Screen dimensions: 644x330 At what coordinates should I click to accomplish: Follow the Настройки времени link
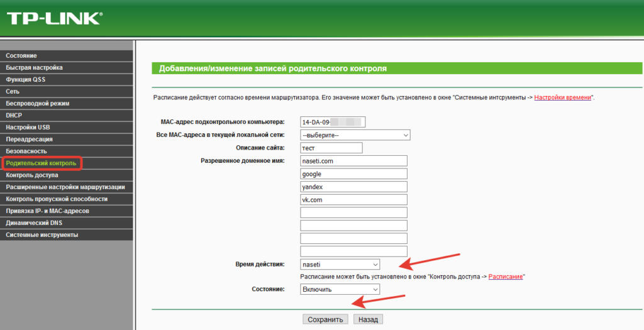(x=563, y=98)
